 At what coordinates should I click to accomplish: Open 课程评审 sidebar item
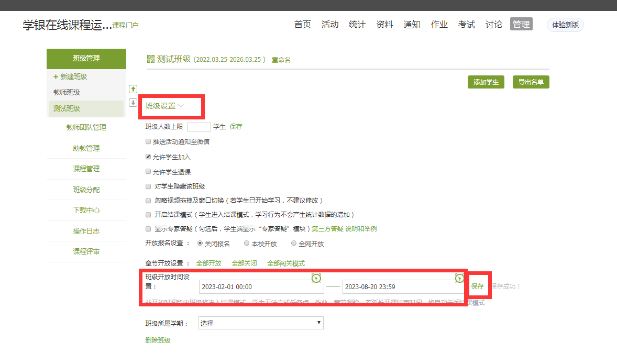coord(86,251)
